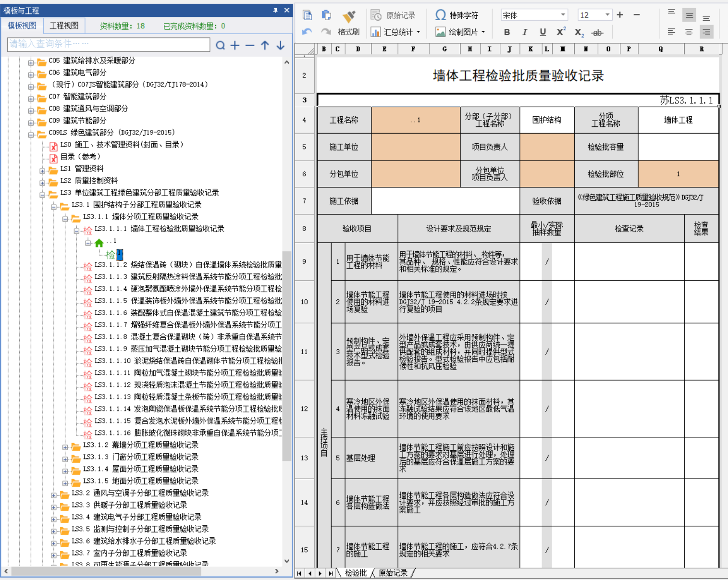Select LS3.1.1.9 蒸压加气混凝土砌块 tree item
Viewport: 728px width, 580px height.
188,349
